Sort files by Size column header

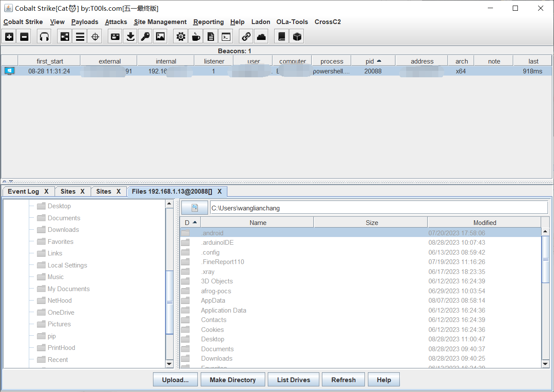click(371, 222)
